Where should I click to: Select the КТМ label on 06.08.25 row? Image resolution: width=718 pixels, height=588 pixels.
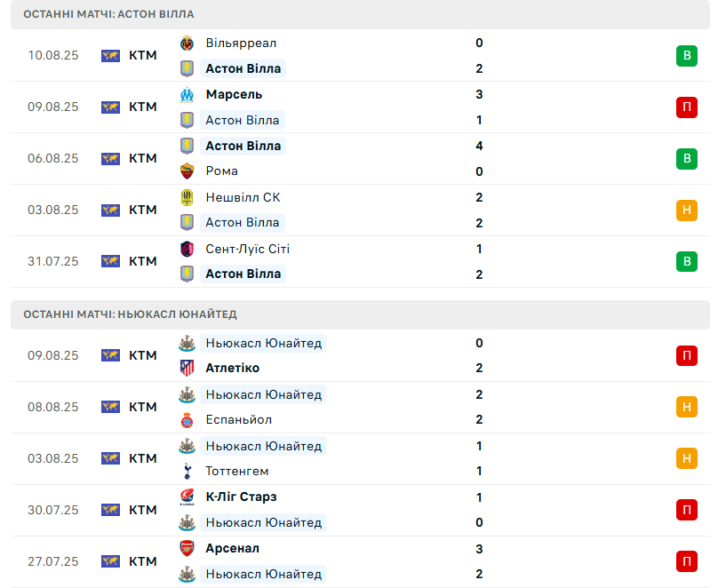point(142,158)
